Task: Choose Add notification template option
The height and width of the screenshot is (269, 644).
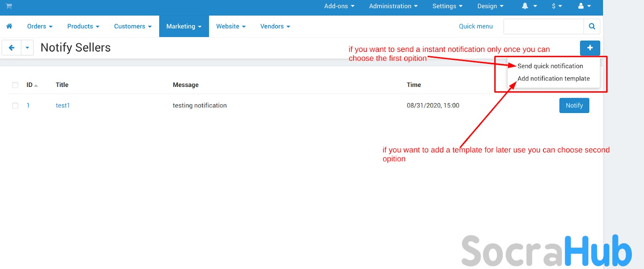Action: (553, 79)
